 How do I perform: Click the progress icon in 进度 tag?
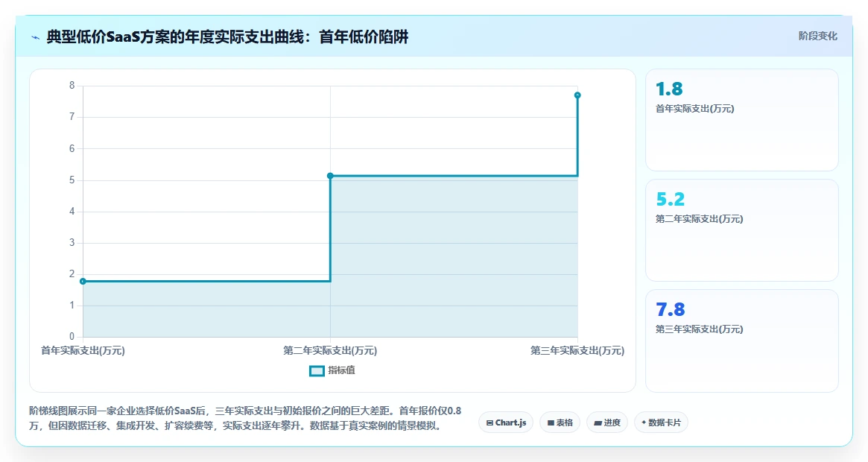(x=598, y=423)
